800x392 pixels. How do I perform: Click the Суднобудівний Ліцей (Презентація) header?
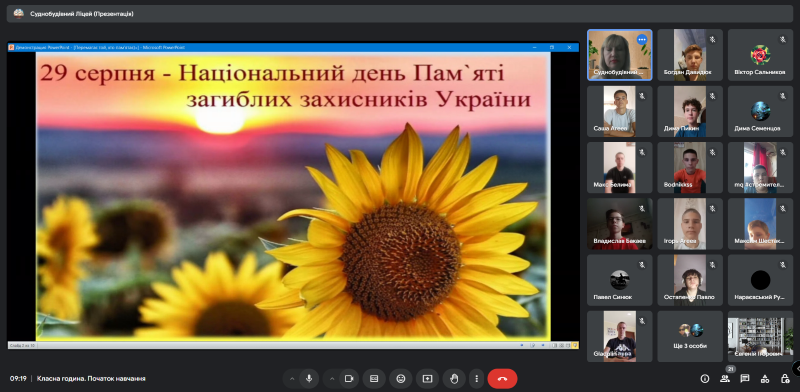pos(82,14)
